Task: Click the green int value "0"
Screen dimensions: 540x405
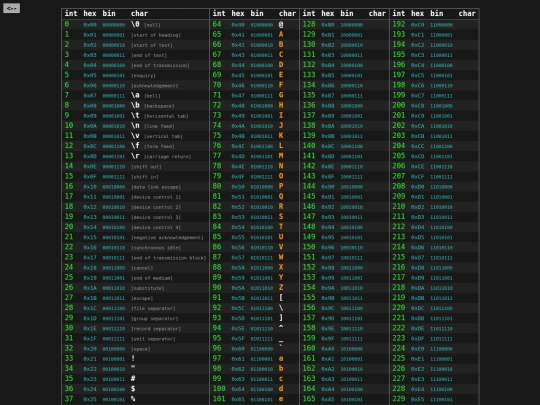Action: point(67,24)
